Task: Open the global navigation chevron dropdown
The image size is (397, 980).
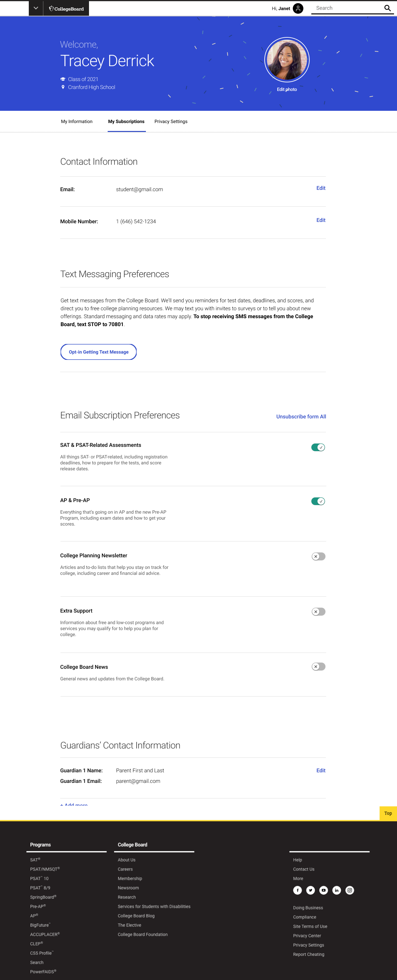Action: tap(36, 8)
